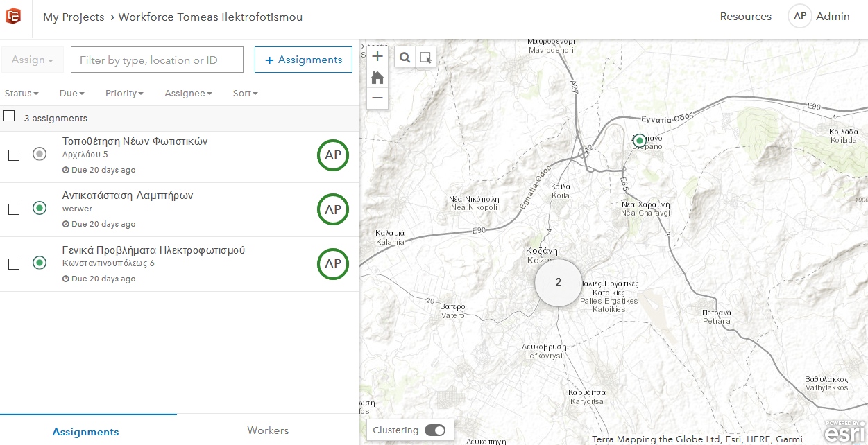868x445 pixels.
Task: Select the Γενικά Προβλήματα Ηλεκτροφωτισμού checkbox
Action: pos(14,264)
